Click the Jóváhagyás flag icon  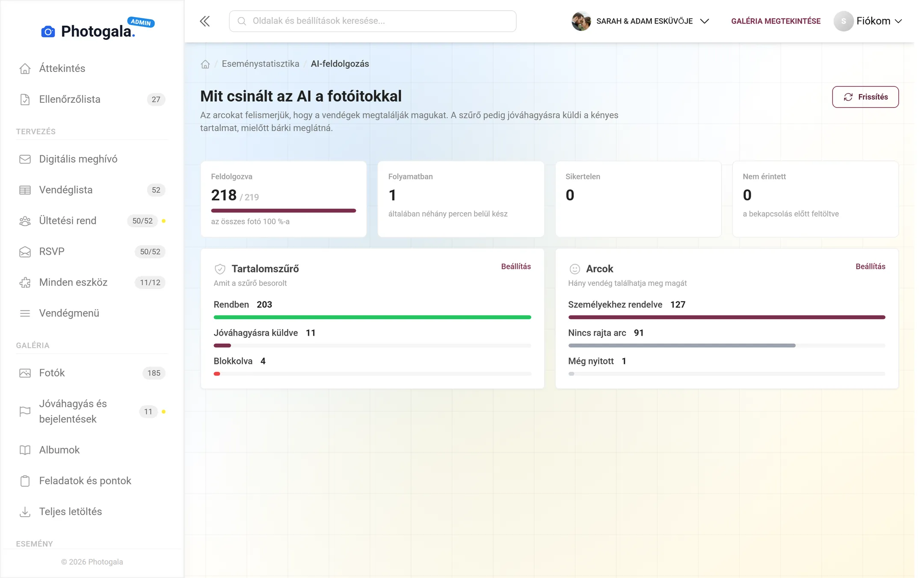pos(25,411)
